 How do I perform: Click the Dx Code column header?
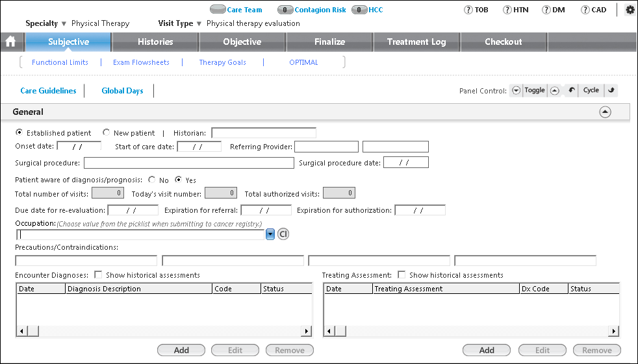(x=544, y=289)
